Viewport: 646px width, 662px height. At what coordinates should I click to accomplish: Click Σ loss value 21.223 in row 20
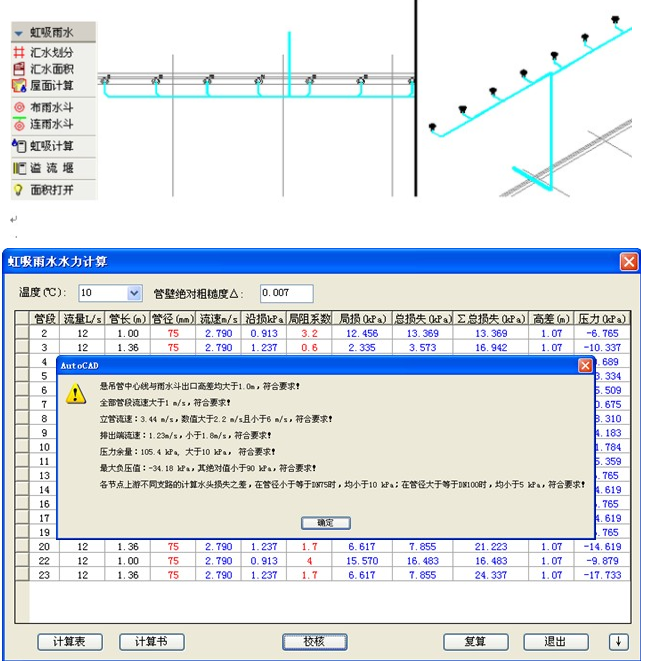pos(491,547)
